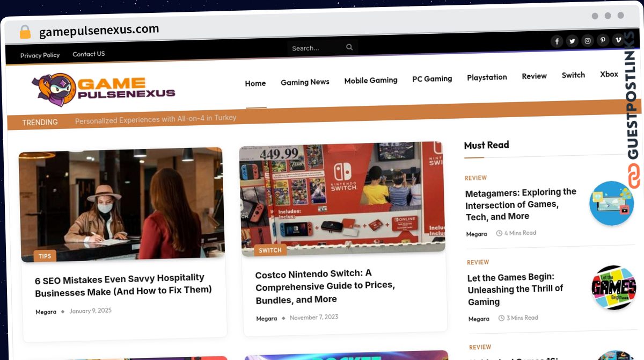The image size is (644, 360).
Task: Open the Review menu item
Action: 534,76
